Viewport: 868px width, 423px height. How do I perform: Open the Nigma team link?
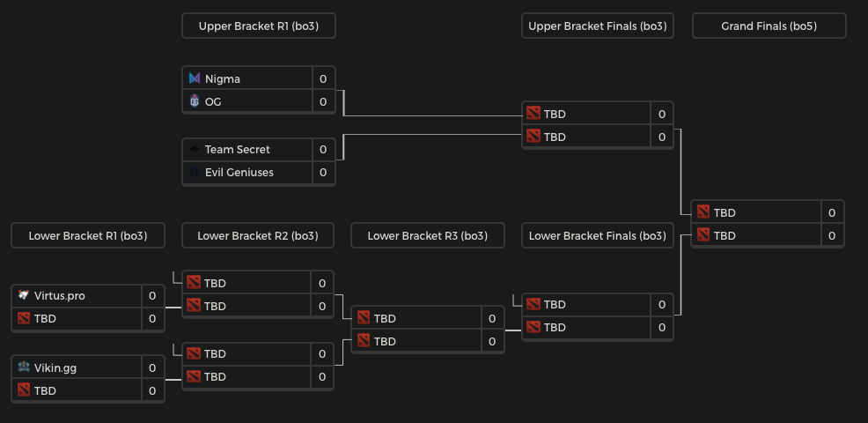tap(223, 78)
